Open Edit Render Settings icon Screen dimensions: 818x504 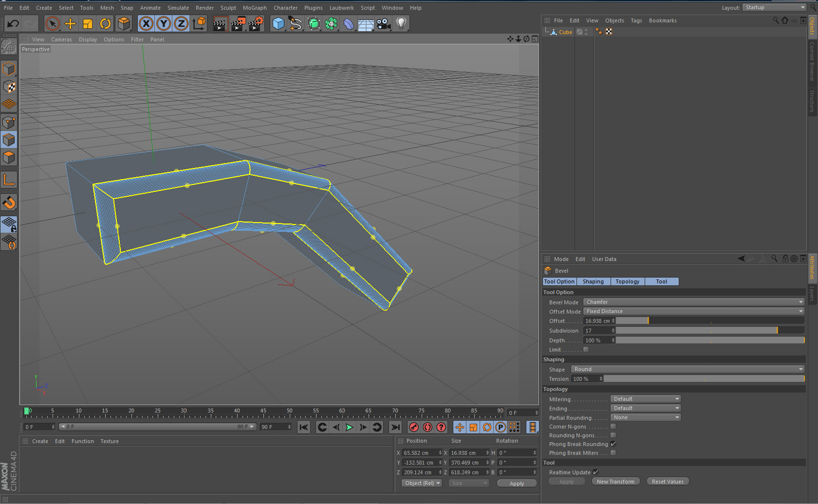256,23
